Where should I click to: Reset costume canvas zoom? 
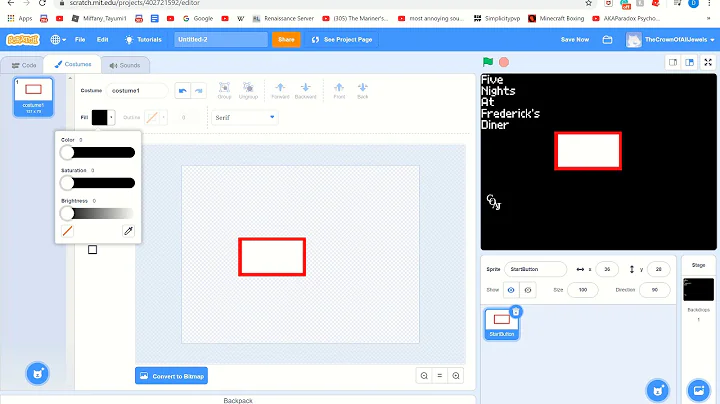click(x=439, y=376)
